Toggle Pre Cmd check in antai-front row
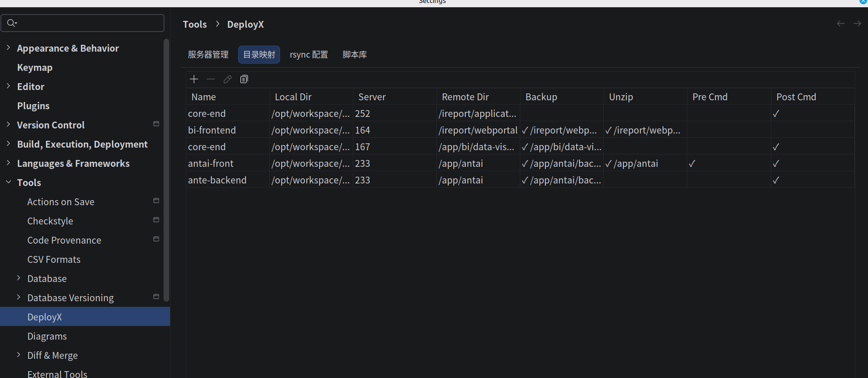This screenshot has height=378, width=868. pos(692,163)
